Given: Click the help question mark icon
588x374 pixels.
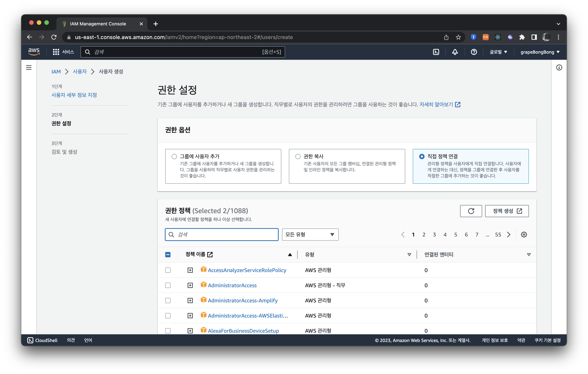Looking at the screenshot, I should coord(474,52).
